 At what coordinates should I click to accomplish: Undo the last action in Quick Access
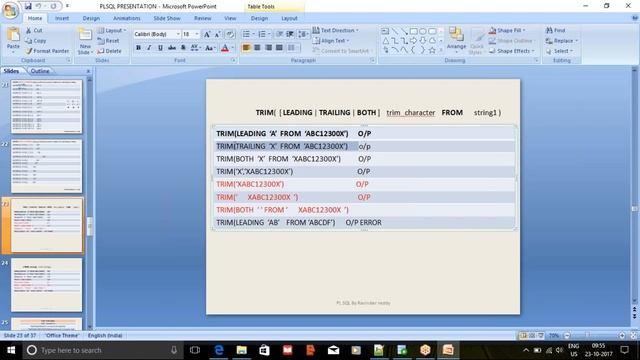39,6
